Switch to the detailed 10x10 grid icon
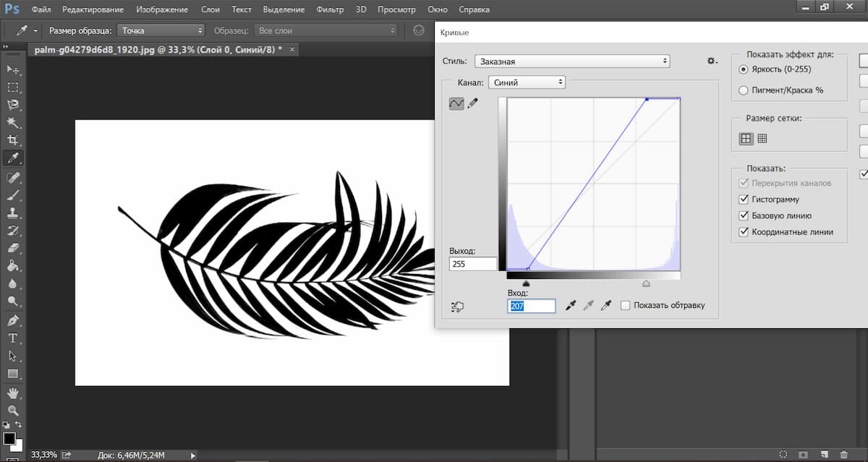This screenshot has height=462, width=868. [x=762, y=139]
